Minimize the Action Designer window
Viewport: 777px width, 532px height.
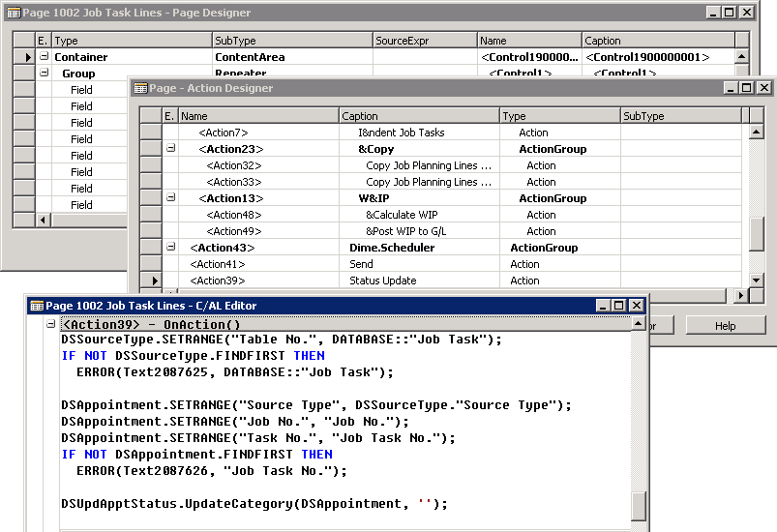coord(731,88)
